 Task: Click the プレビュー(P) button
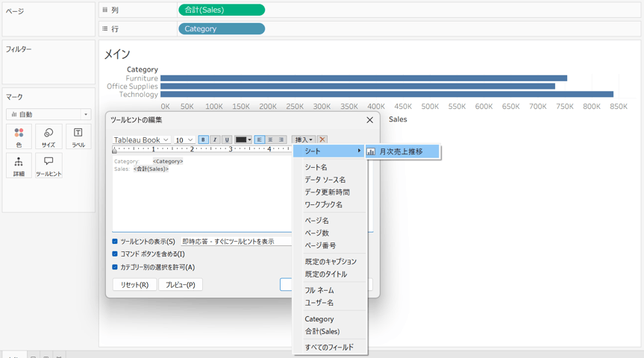181,284
